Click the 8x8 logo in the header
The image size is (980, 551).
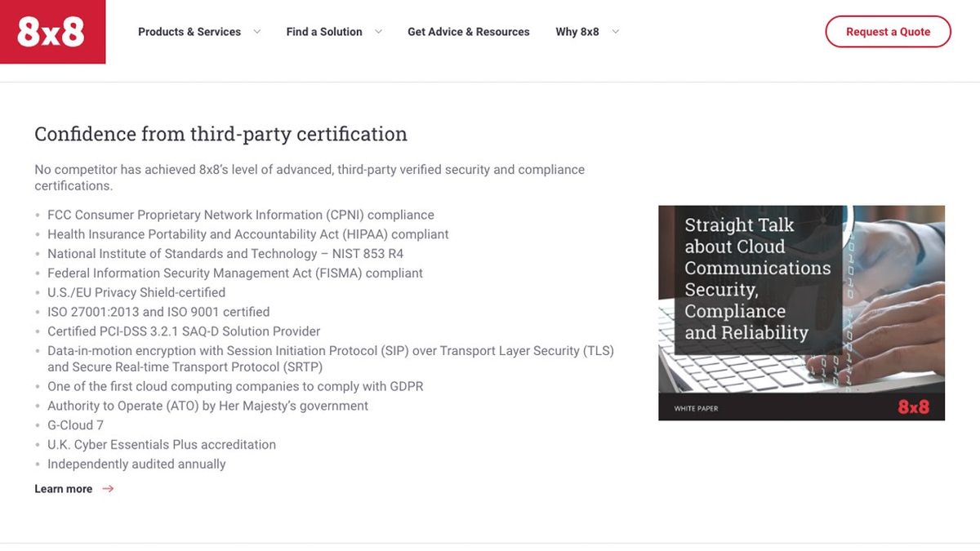[51, 32]
